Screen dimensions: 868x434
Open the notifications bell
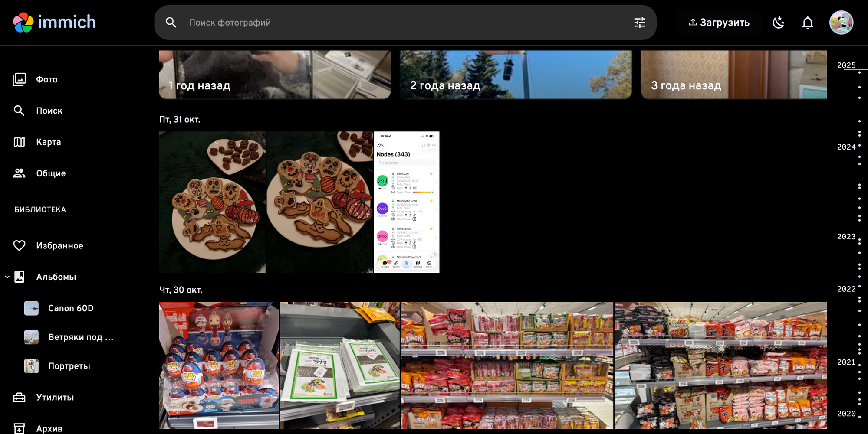(807, 23)
